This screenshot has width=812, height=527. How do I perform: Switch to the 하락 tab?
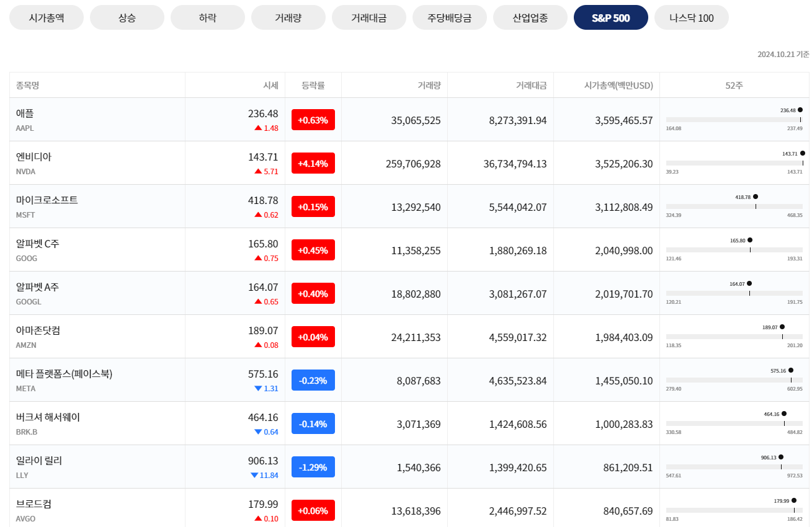pos(208,17)
